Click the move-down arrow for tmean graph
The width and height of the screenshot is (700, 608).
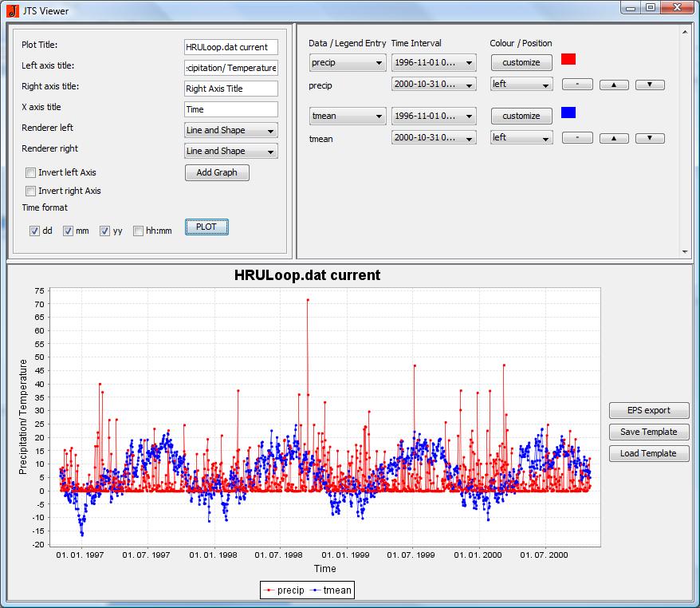click(650, 138)
